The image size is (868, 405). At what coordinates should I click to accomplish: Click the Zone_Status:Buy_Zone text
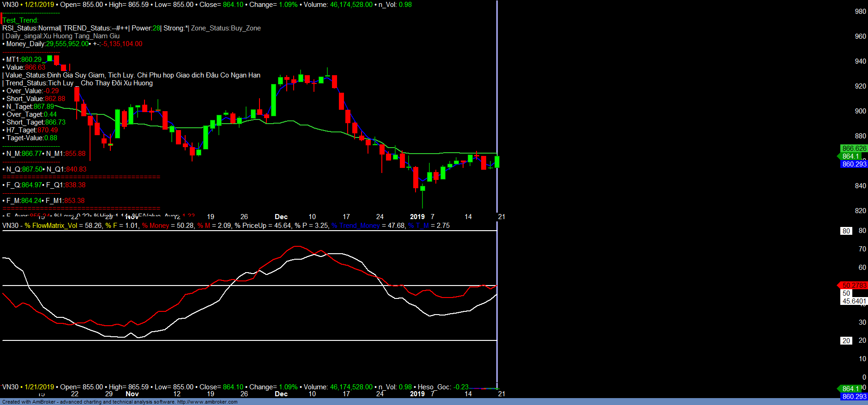pyautogui.click(x=226, y=28)
